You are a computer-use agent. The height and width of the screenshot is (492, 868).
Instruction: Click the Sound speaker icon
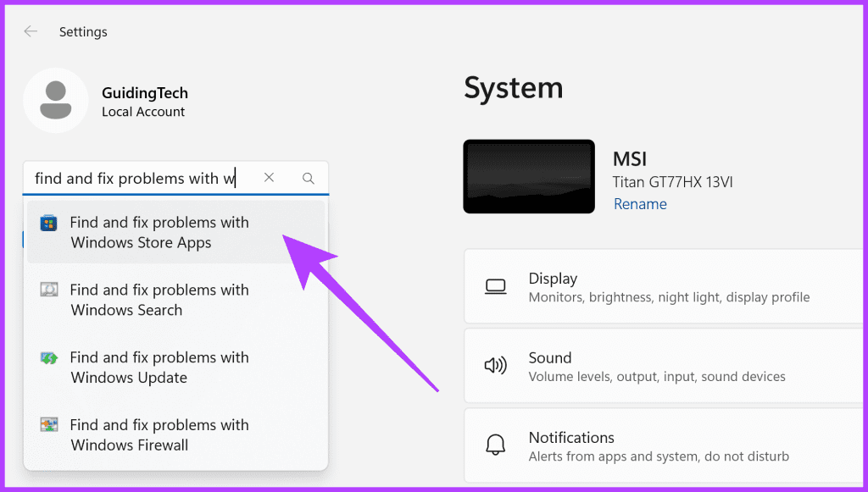coord(495,366)
